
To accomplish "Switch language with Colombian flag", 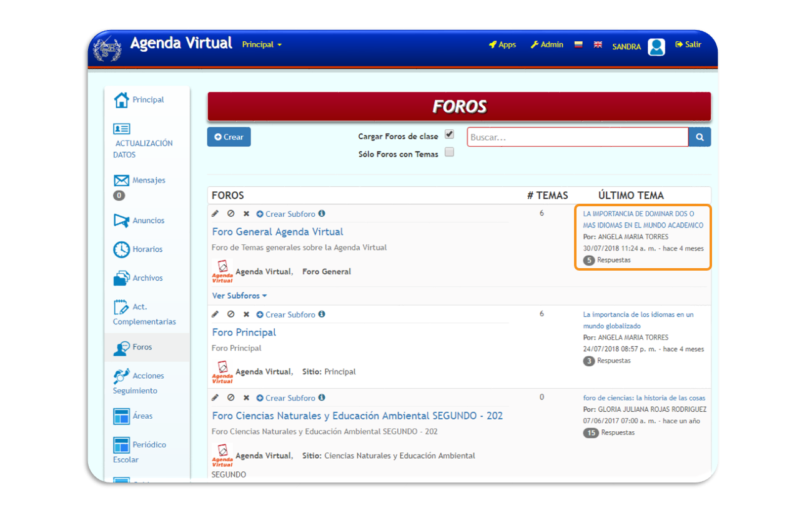I will click(578, 44).
